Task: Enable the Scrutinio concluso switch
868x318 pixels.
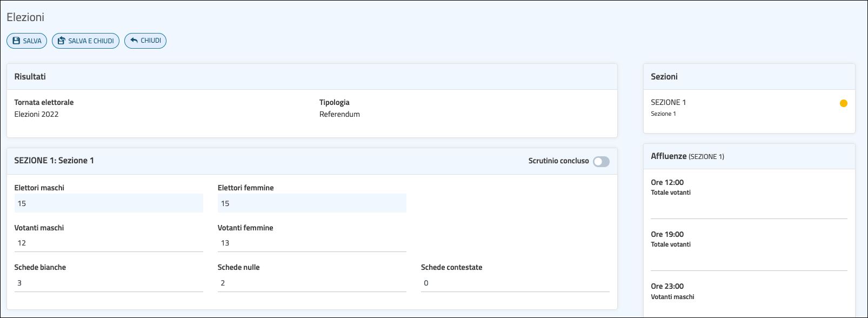Action: coord(601,162)
